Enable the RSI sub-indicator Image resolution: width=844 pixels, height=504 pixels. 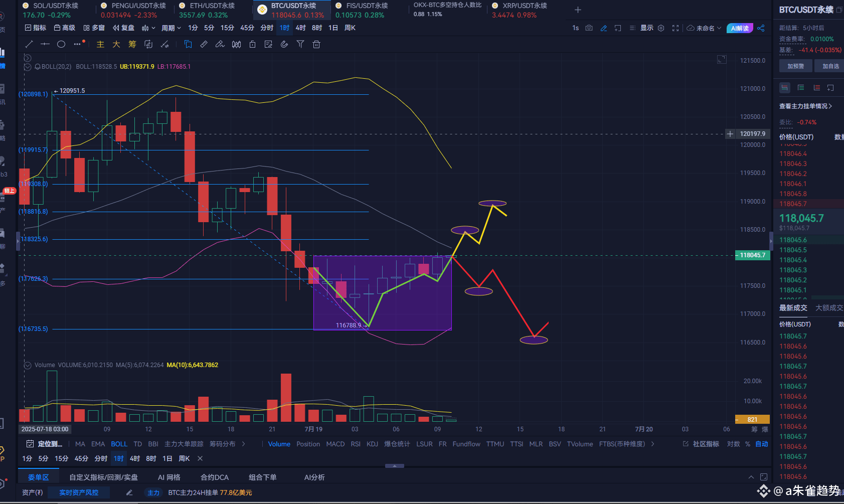356,444
